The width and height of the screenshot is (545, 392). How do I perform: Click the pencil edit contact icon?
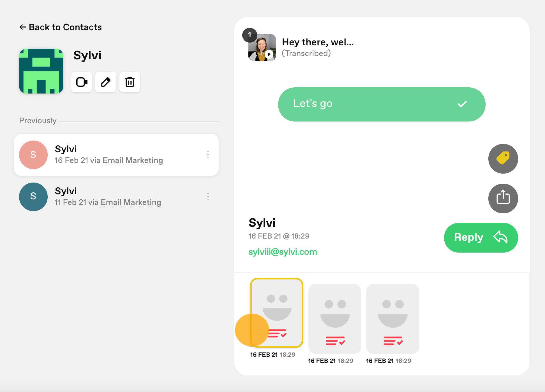[x=106, y=82]
